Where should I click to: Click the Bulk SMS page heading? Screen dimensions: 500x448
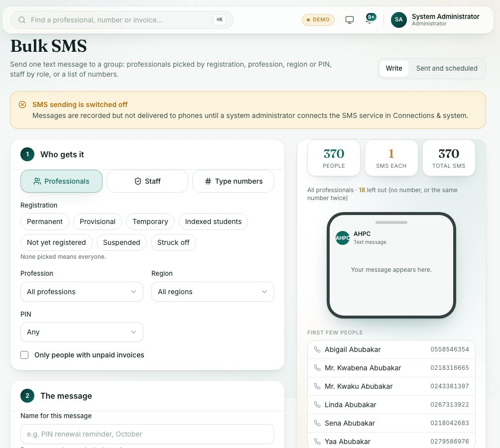pos(48,46)
